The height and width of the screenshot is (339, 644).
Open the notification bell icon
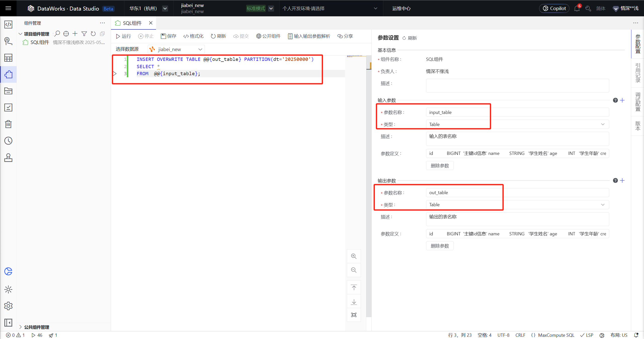point(577,9)
